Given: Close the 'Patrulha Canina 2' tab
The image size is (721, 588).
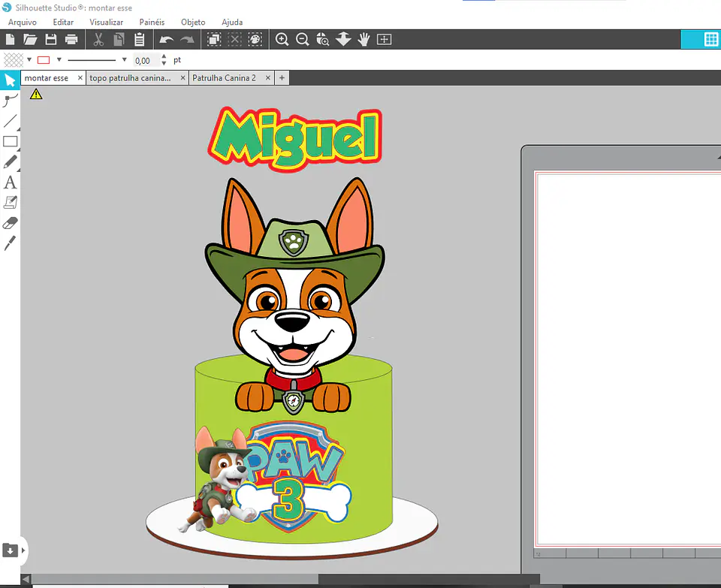Looking at the screenshot, I should coord(267,78).
